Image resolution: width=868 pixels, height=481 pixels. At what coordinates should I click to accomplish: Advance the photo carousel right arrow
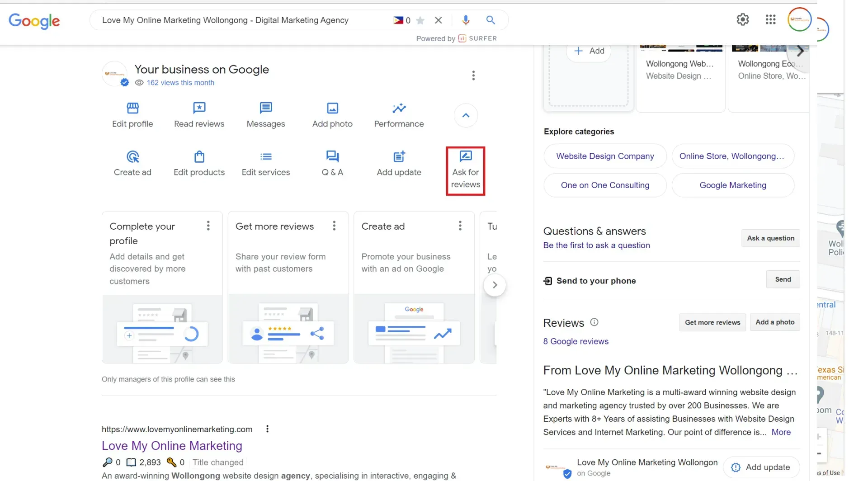(x=800, y=51)
